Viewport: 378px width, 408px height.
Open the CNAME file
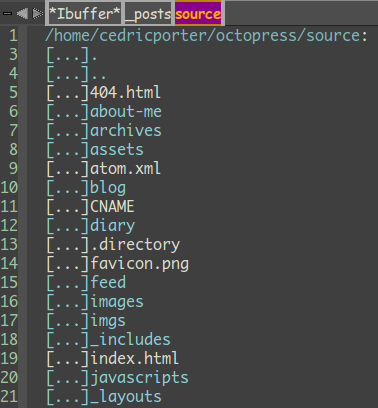(112, 206)
